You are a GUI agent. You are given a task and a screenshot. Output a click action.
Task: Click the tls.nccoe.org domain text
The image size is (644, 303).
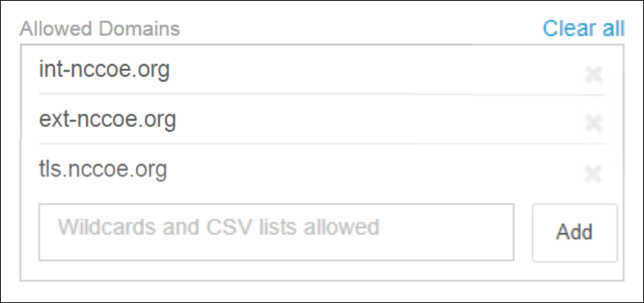tap(103, 170)
